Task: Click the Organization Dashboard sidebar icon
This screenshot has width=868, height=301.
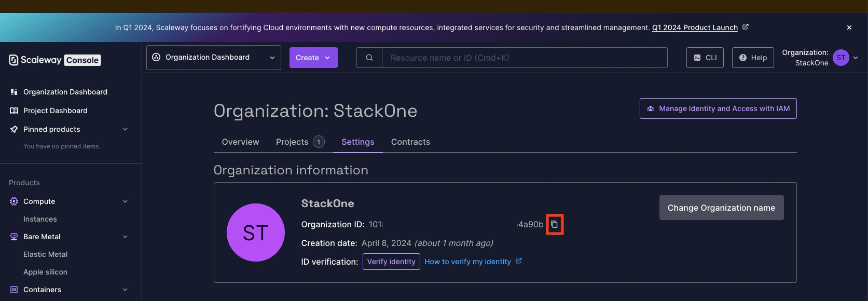Action: (x=14, y=92)
